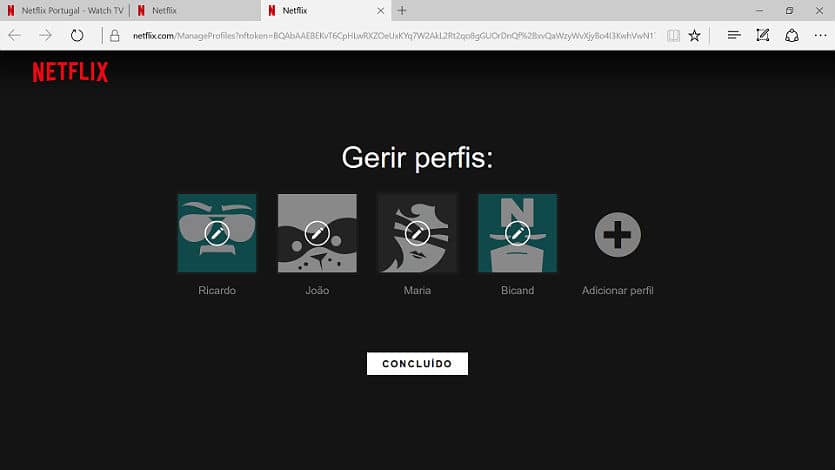Show site info via the lock icon
835x470 pixels.
point(115,35)
